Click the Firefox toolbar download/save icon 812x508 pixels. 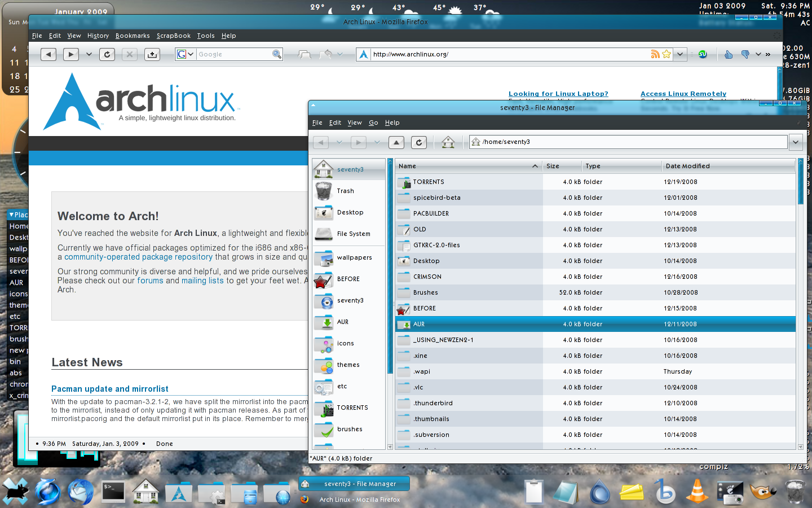[x=152, y=54]
